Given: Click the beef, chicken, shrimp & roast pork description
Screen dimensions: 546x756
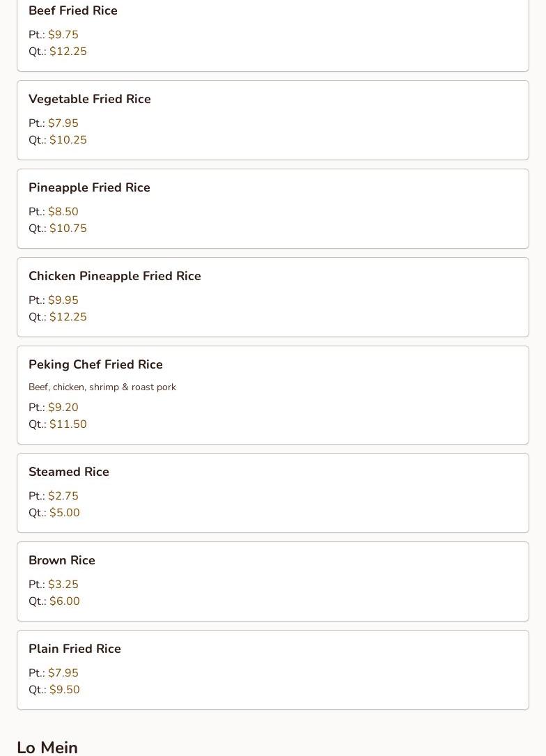Looking at the screenshot, I should pyautogui.click(x=102, y=387).
